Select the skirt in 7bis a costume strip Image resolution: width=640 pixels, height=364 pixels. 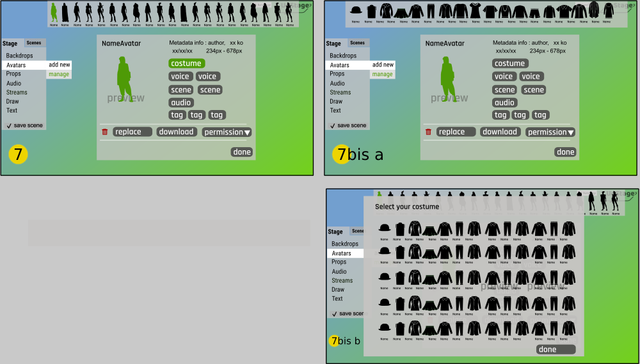[x=401, y=13]
